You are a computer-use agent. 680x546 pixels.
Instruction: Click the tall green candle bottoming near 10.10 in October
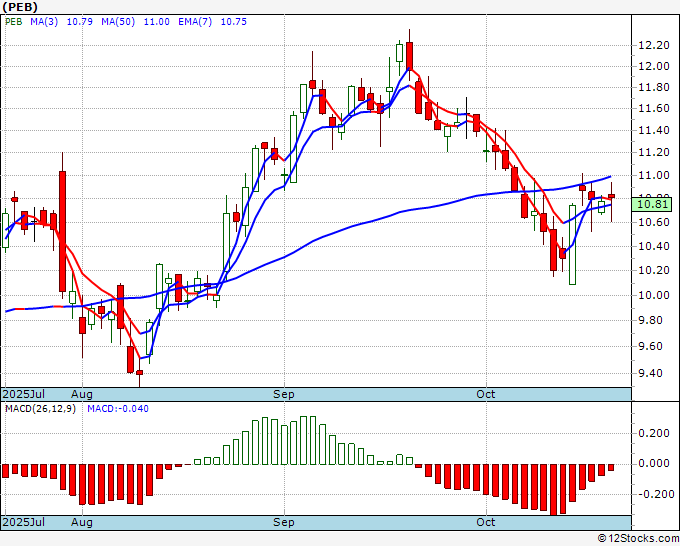pyautogui.click(x=572, y=245)
